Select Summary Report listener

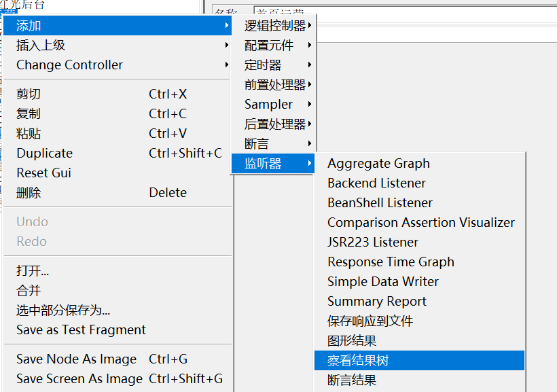[x=376, y=302]
